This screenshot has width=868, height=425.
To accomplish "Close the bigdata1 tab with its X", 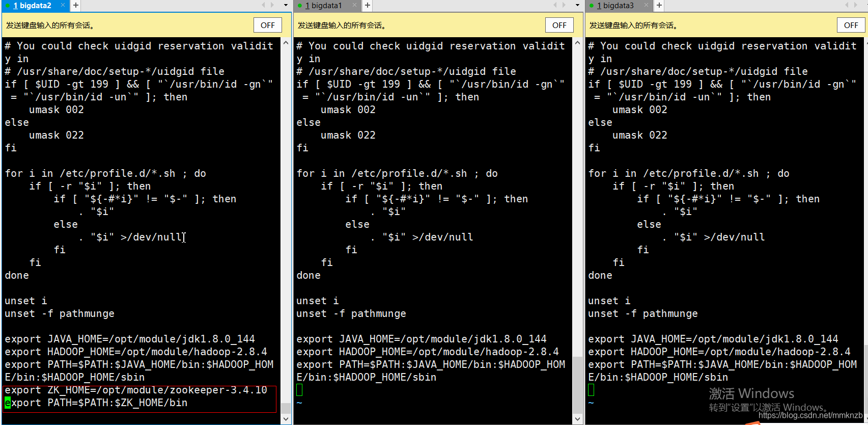I will 354,5.
